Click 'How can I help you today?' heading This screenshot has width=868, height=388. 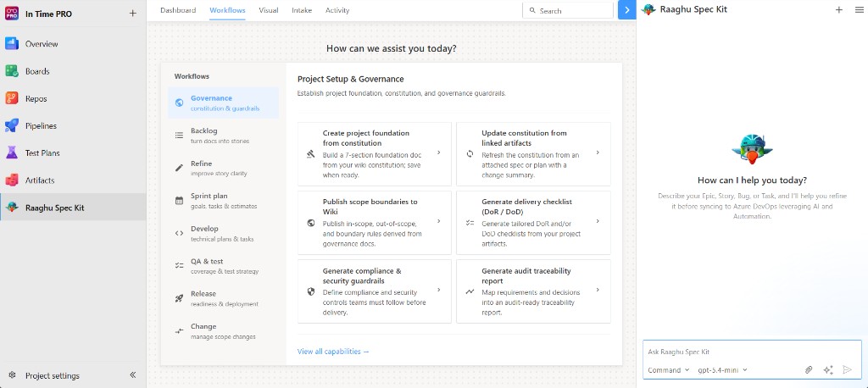coord(752,180)
